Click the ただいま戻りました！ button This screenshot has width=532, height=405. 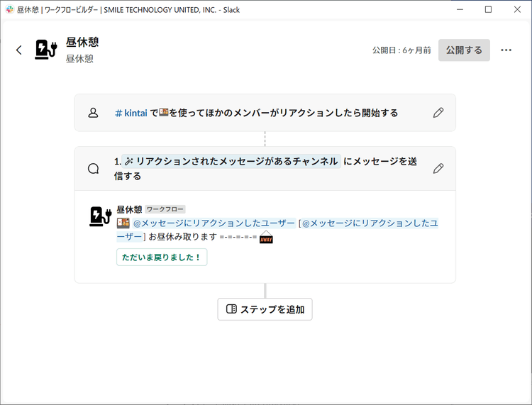pos(162,257)
